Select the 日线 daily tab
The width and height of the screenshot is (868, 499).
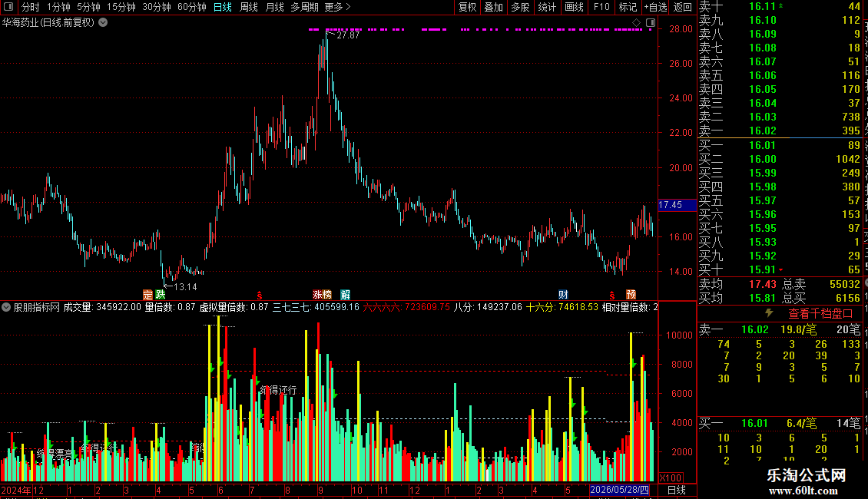pyautogui.click(x=223, y=7)
